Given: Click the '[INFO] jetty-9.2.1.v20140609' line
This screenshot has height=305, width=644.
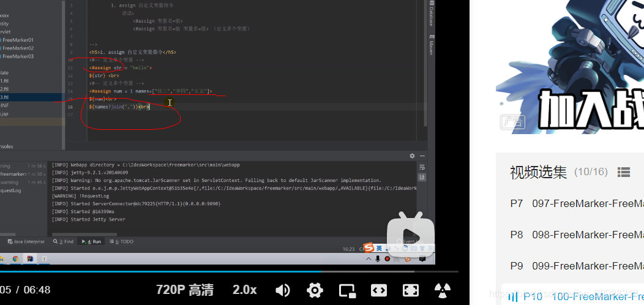Looking at the screenshot, I should tap(90, 173).
